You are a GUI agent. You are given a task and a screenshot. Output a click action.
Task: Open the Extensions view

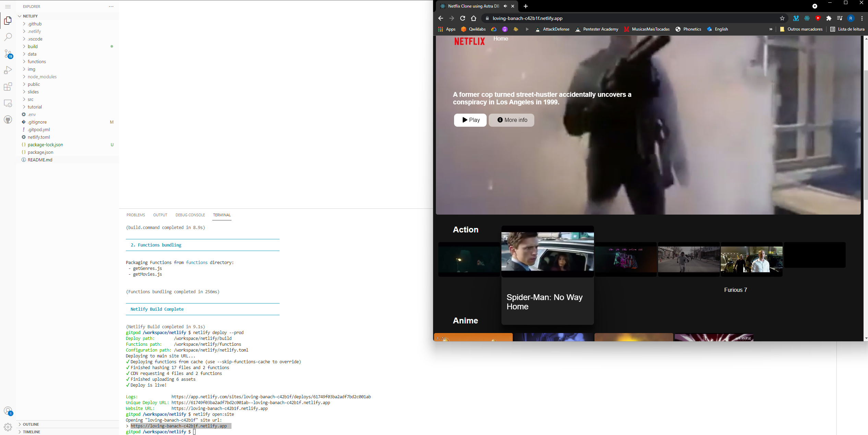point(8,87)
